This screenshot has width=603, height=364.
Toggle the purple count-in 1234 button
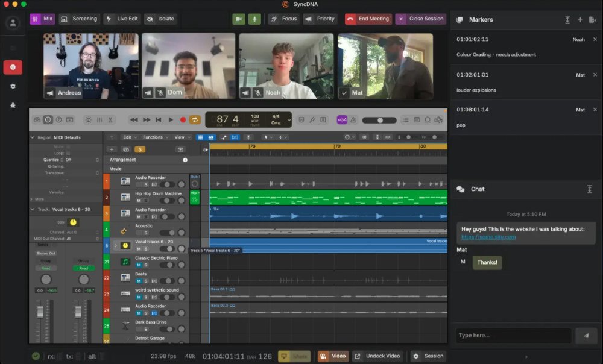click(x=342, y=120)
